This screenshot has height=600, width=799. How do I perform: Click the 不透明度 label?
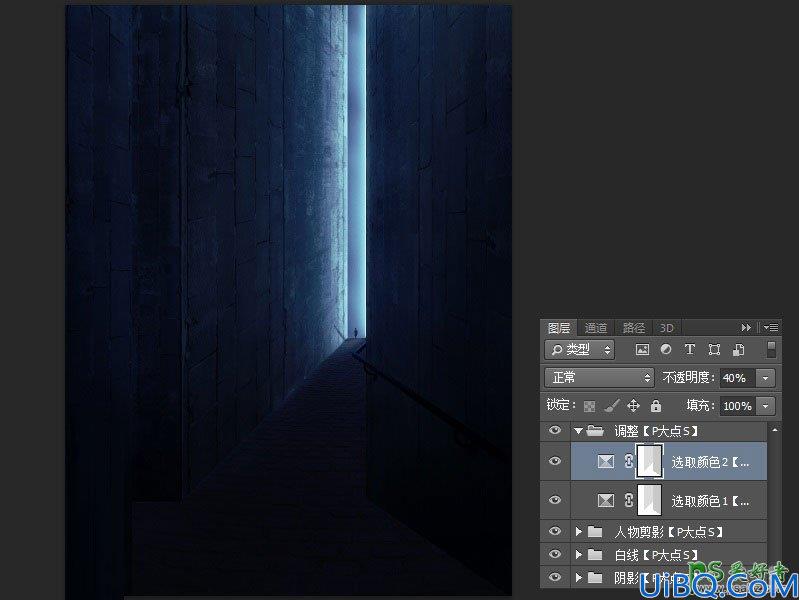pyautogui.click(x=688, y=378)
